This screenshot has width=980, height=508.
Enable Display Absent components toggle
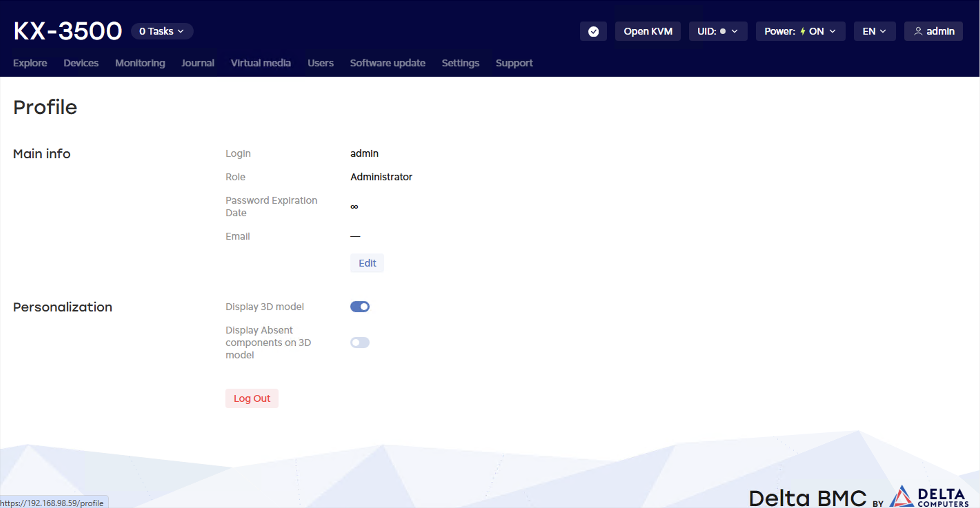point(360,342)
